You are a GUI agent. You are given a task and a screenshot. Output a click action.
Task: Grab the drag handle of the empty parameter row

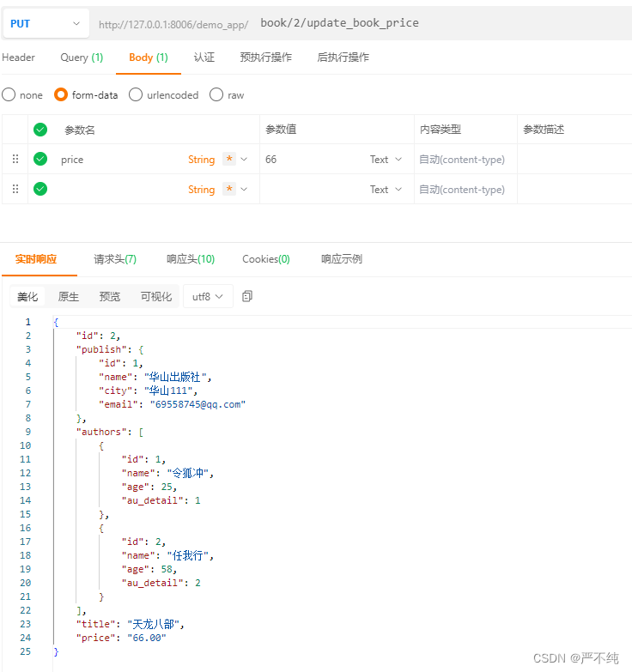click(x=15, y=189)
